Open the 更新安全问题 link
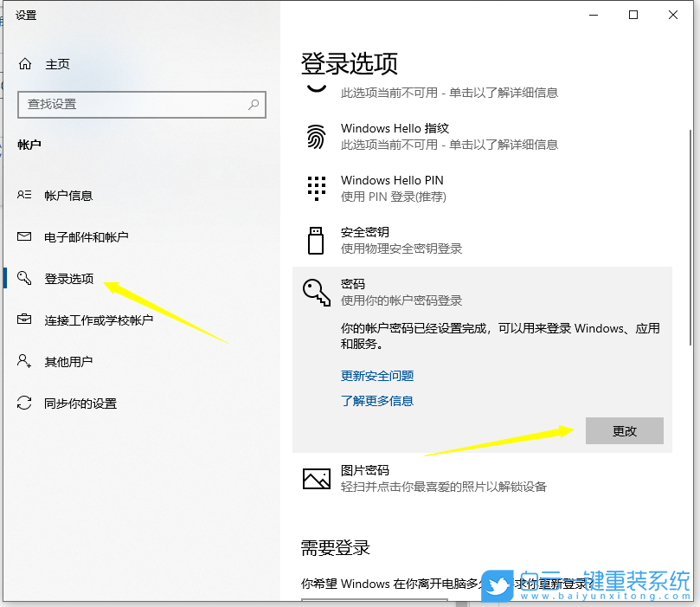Viewport: 700px width, 607px height. [377, 375]
